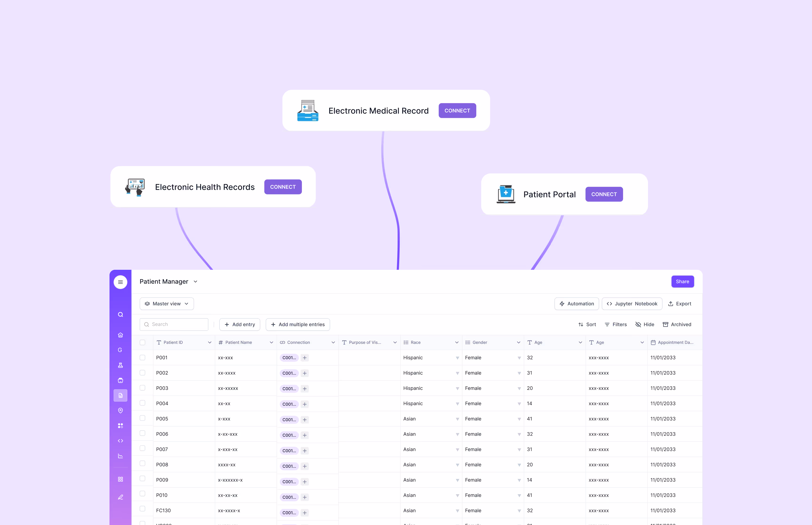Click the location pin sidebar icon
The height and width of the screenshot is (525, 812).
(x=120, y=411)
